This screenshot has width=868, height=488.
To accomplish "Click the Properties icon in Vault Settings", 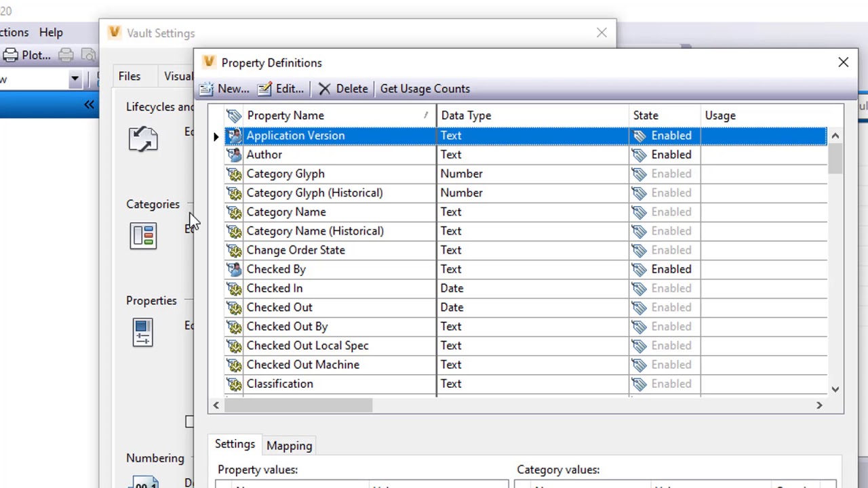I will [142, 332].
